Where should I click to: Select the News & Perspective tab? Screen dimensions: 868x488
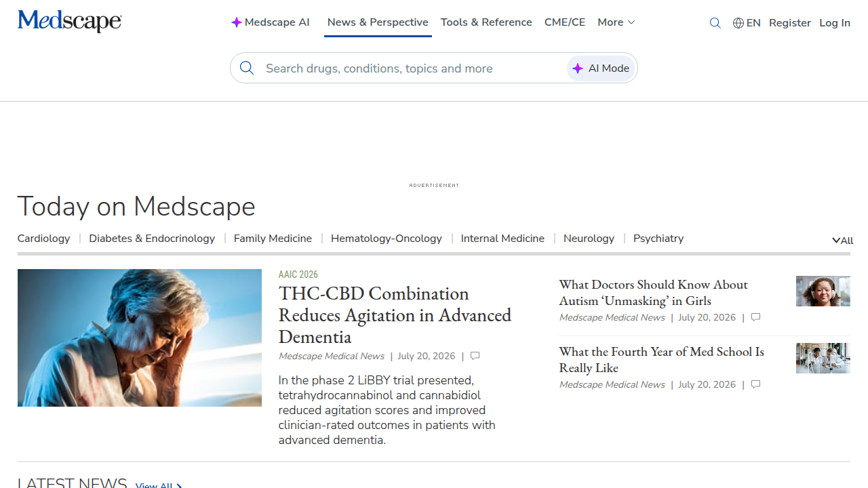click(378, 22)
